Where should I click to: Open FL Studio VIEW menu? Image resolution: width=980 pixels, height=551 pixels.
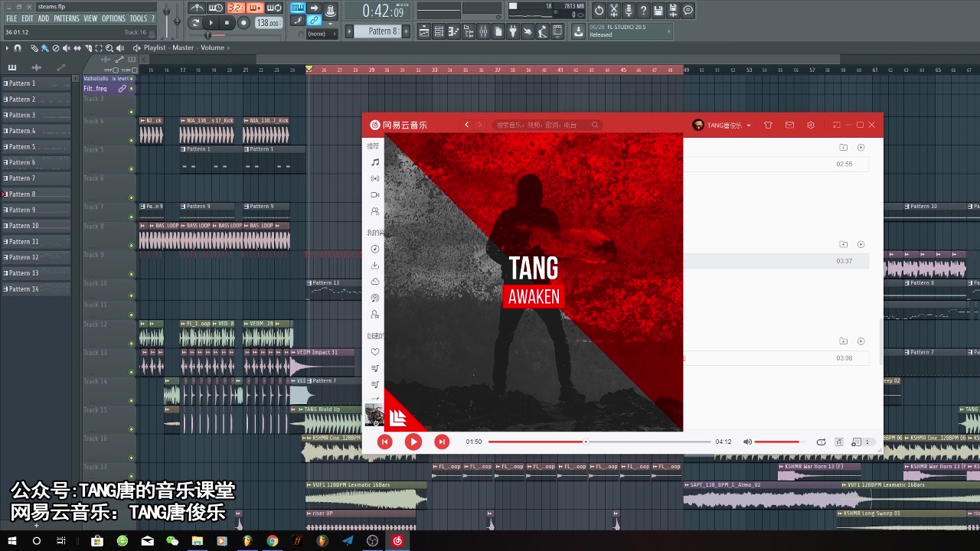tap(90, 18)
